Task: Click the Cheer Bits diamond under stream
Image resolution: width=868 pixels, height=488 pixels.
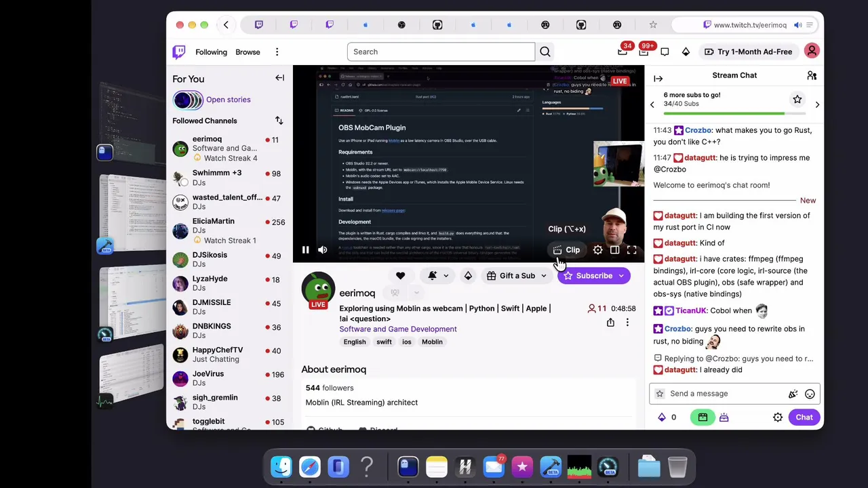Action: [468, 276]
